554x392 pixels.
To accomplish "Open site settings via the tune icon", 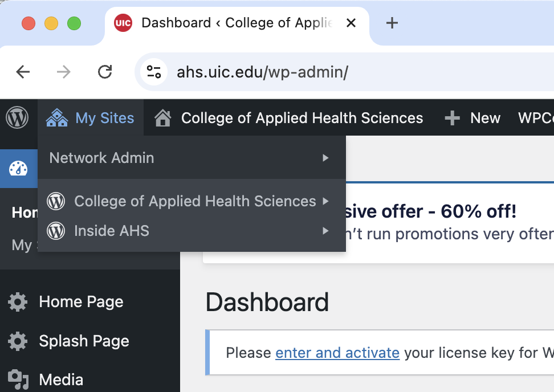I will tap(153, 72).
